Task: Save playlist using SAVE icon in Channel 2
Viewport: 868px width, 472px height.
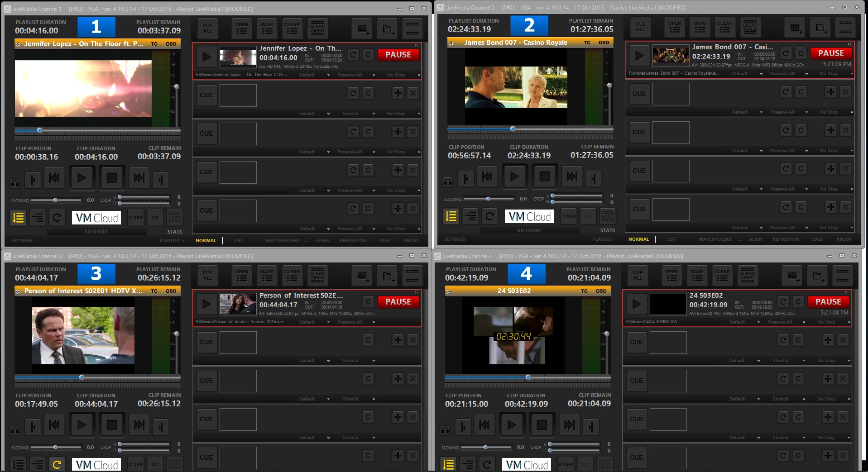Action: (x=700, y=27)
